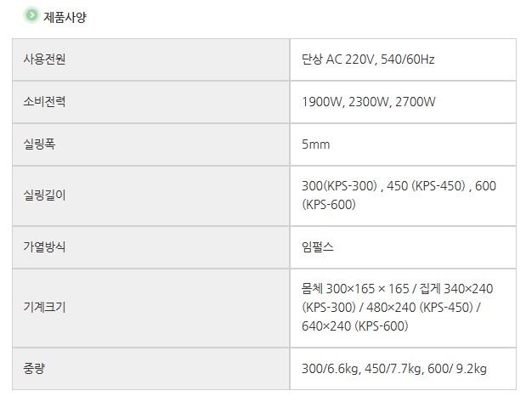532x402 pixels.
Task: Select the 실링폭 row label
Action: click(40, 144)
